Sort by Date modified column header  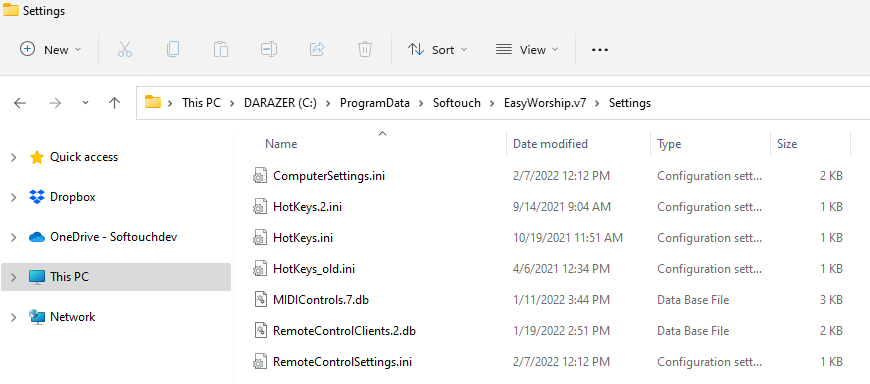coord(550,144)
